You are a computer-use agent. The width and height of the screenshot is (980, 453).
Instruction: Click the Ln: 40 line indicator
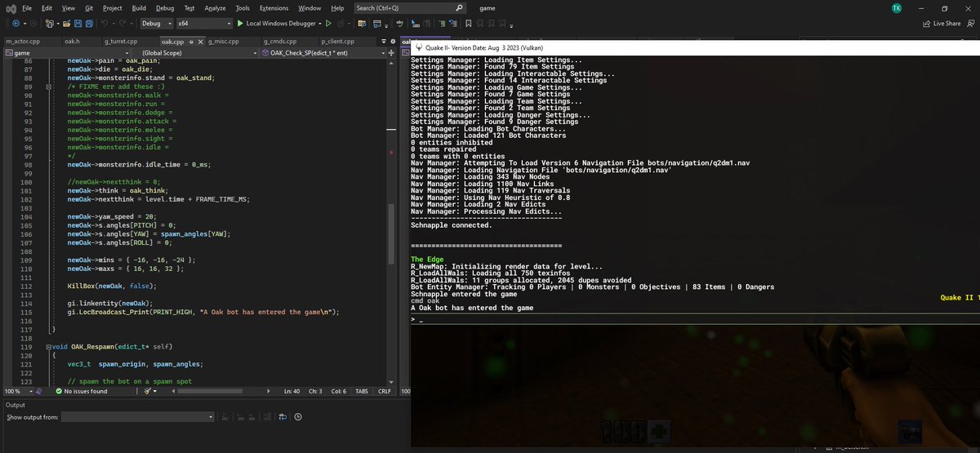290,391
